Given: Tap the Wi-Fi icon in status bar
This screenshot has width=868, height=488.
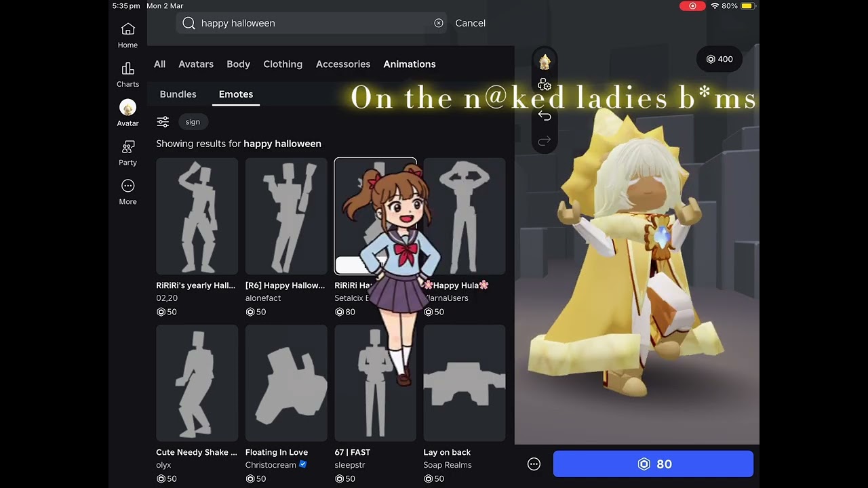Looking at the screenshot, I should click(715, 6).
